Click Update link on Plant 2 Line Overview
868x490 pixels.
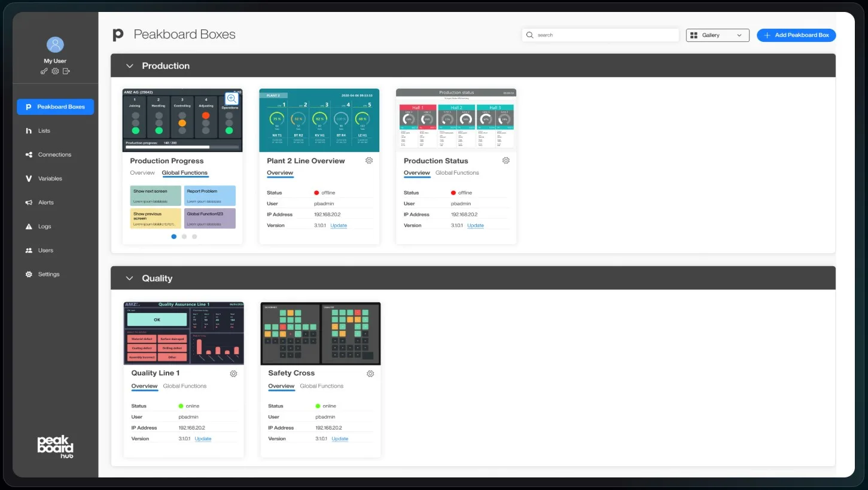(339, 226)
